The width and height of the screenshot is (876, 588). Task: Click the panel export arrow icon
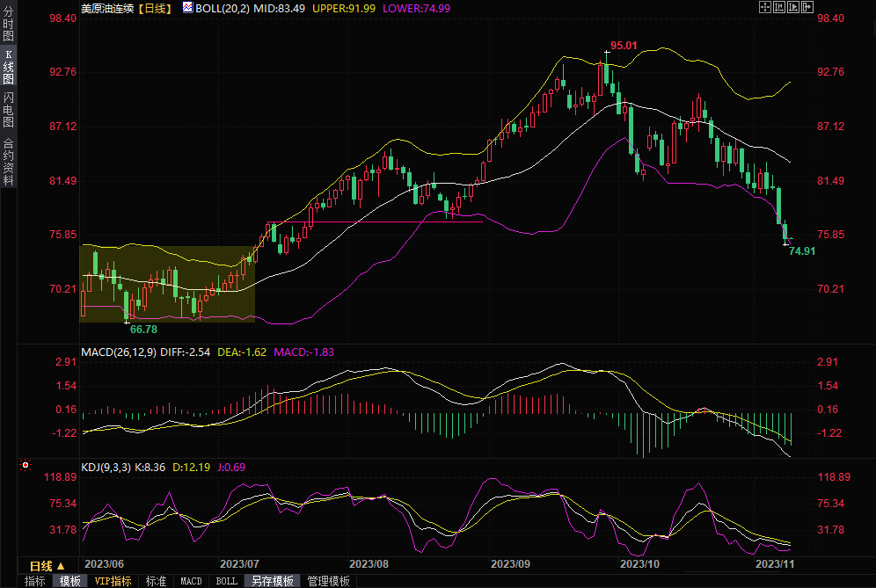pos(807,7)
